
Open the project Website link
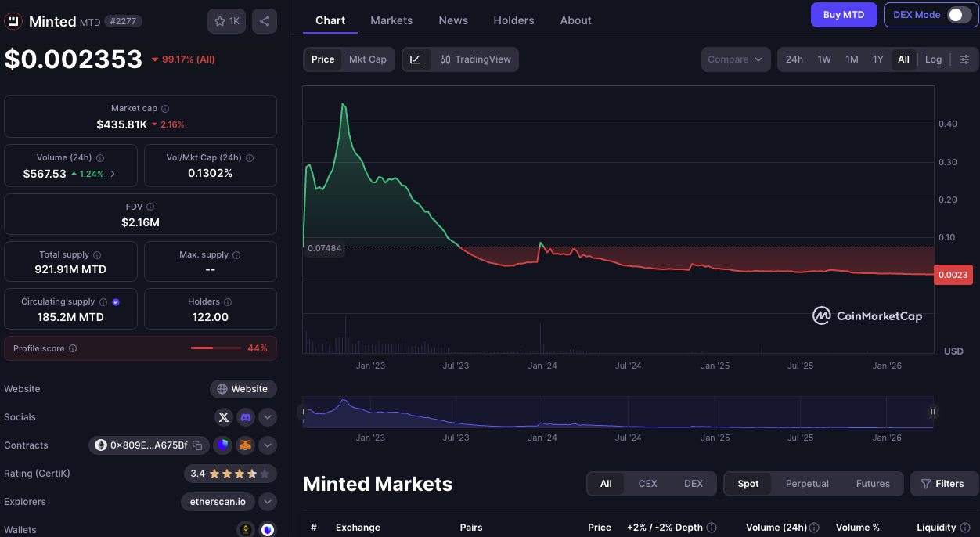pos(243,389)
